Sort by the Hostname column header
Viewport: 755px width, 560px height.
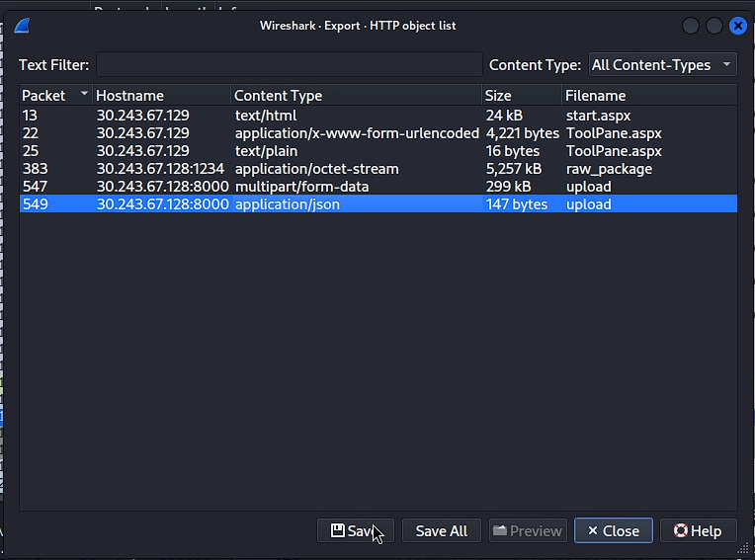point(161,95)
